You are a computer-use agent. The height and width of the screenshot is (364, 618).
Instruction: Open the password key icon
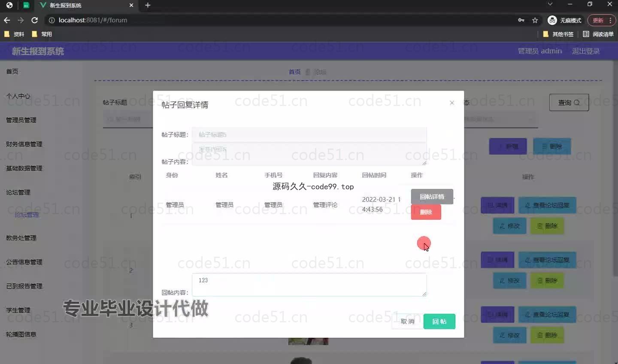521,20
